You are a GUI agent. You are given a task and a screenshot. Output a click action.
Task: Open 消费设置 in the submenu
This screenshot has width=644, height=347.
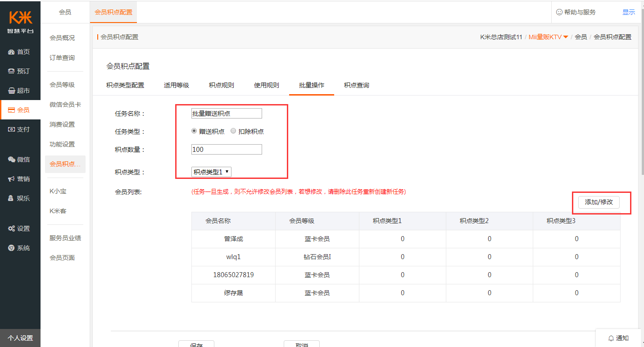(x=62, y=124)
